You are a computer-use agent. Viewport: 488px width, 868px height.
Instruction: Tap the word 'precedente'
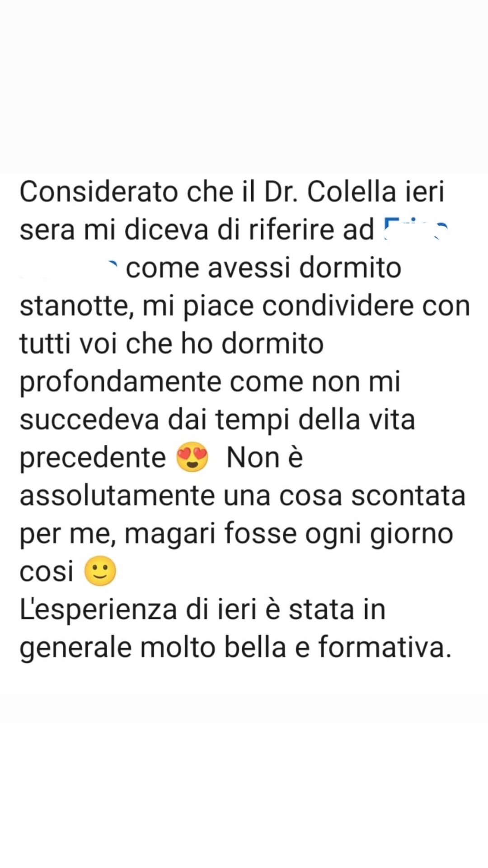[93, 458]
